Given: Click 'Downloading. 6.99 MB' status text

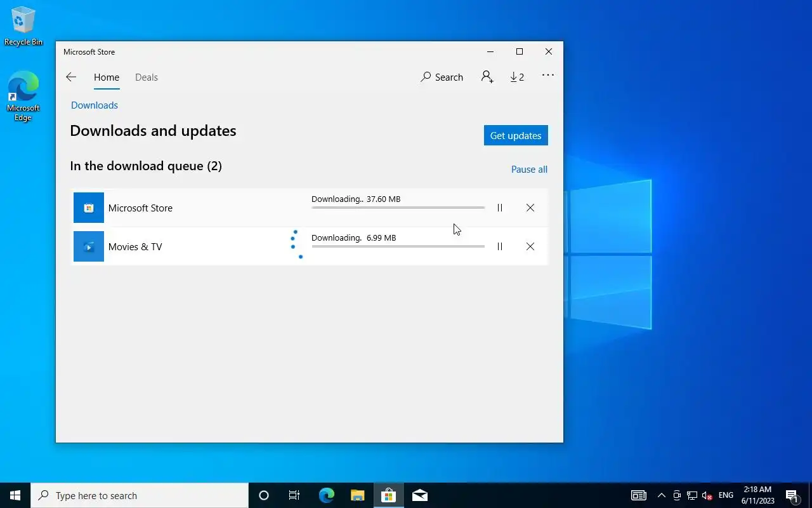Looking at the screenshot, I should [x=353, y=237].
